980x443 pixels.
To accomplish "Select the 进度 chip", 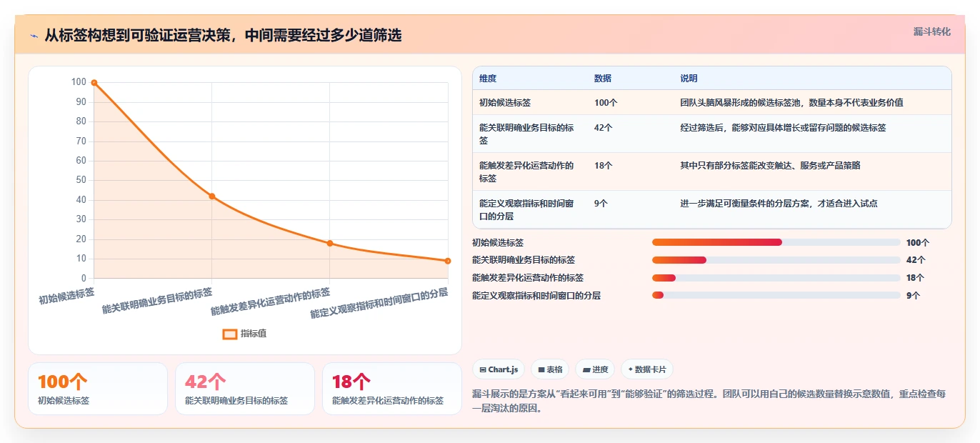I will pos(595,369).
